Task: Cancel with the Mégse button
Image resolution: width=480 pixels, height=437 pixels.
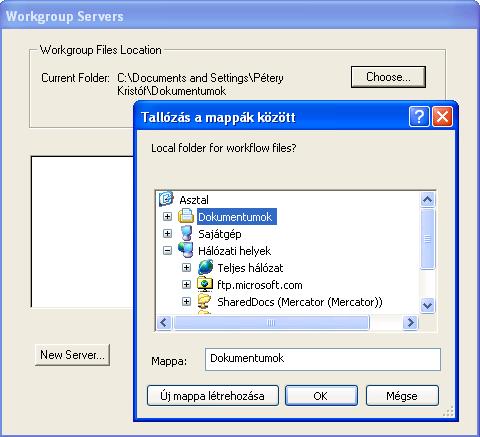Action: 402,396
